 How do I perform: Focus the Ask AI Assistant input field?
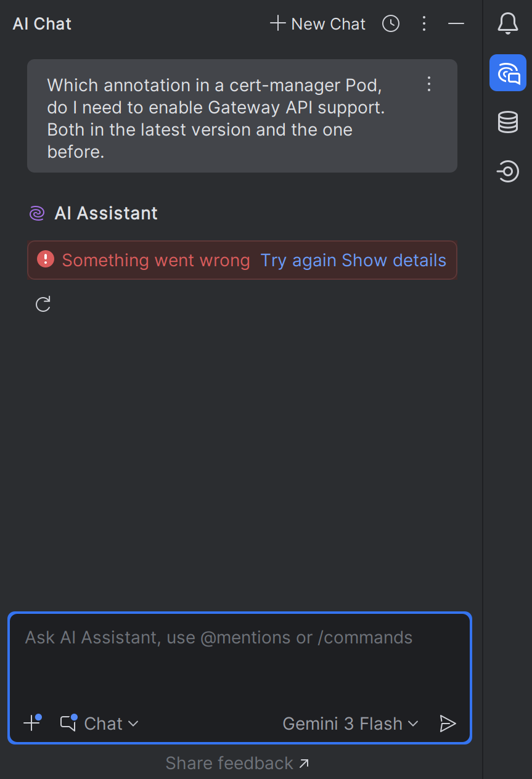click(x=239, y=659)
